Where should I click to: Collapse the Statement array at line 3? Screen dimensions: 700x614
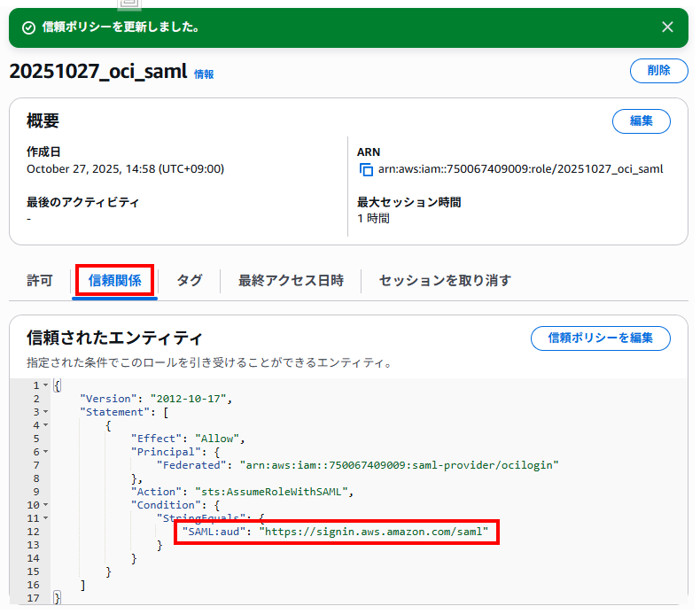[45, 412]
